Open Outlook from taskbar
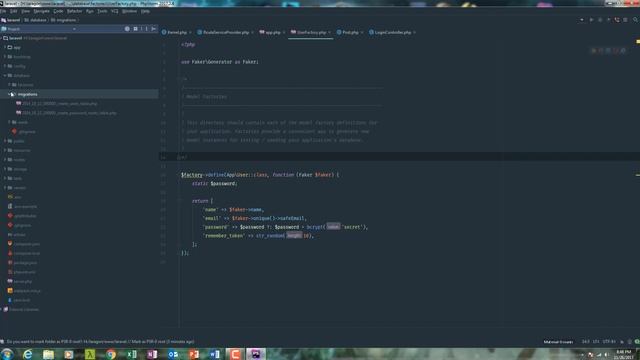Image resolution: width=640 pixels, height=360 pixels. 173,354
